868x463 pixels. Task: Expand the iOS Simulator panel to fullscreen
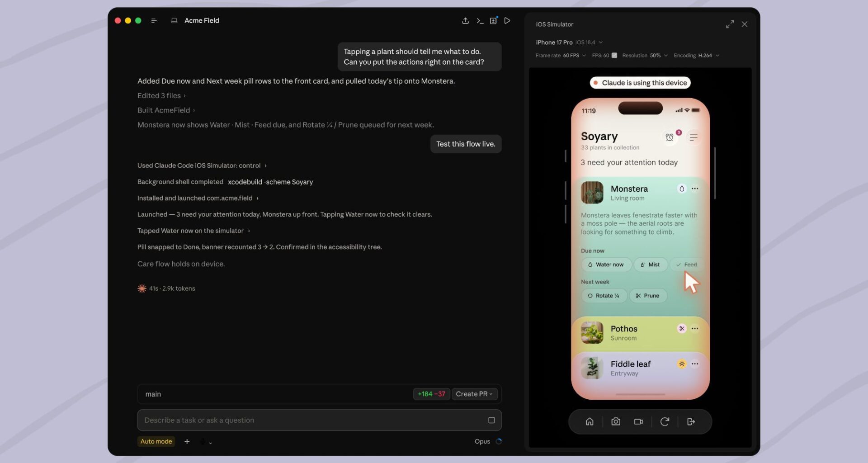(x=730, y=24)
